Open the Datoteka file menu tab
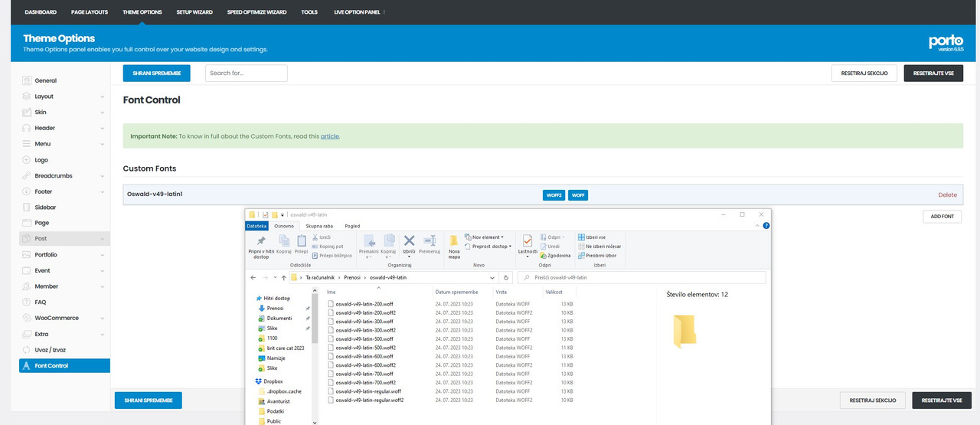 pyautogui.click(x=256, y=226)
